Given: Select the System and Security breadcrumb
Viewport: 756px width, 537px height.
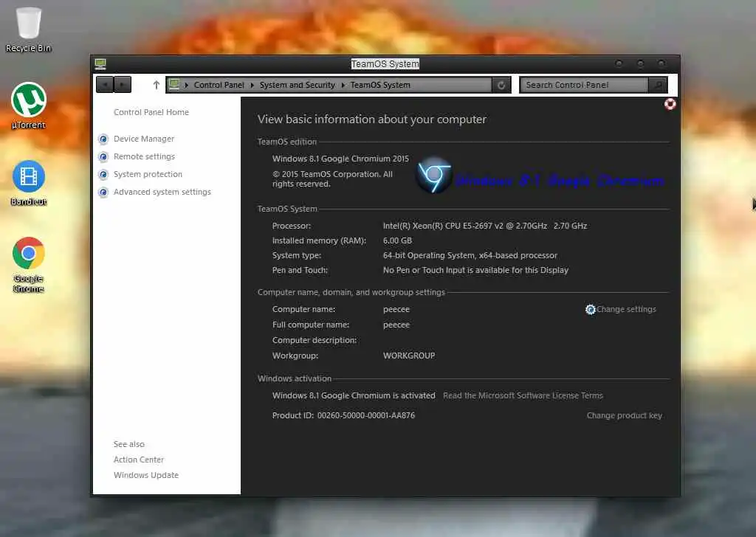Looking at the screenshot, I should (297, 85).
